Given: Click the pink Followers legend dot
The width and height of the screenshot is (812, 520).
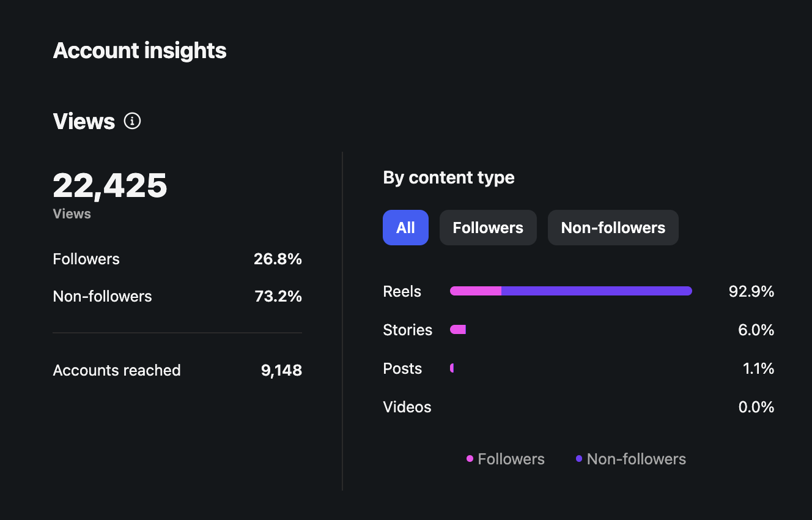Looking at the screenshot, I should [x=470, y=459].
